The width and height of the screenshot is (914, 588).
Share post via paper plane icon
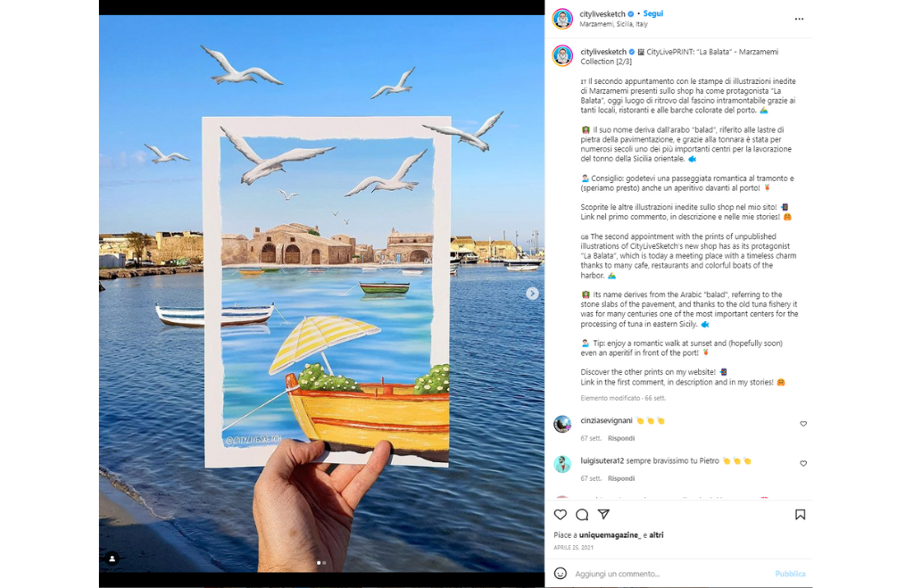[604, 514]
